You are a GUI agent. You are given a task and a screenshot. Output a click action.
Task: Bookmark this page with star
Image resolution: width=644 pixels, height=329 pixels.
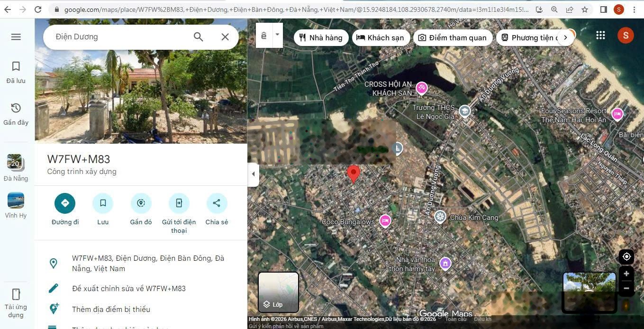(x=585, y=9)
